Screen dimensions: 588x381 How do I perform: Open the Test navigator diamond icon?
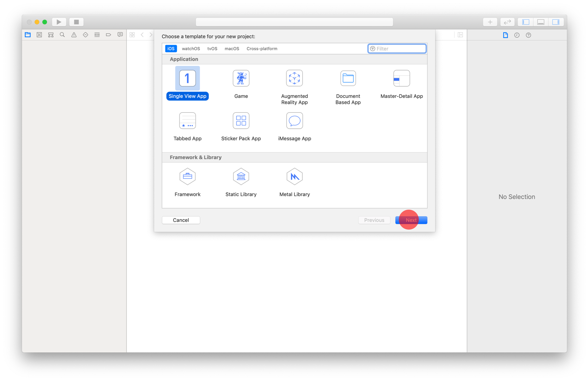tap(85, 35)
